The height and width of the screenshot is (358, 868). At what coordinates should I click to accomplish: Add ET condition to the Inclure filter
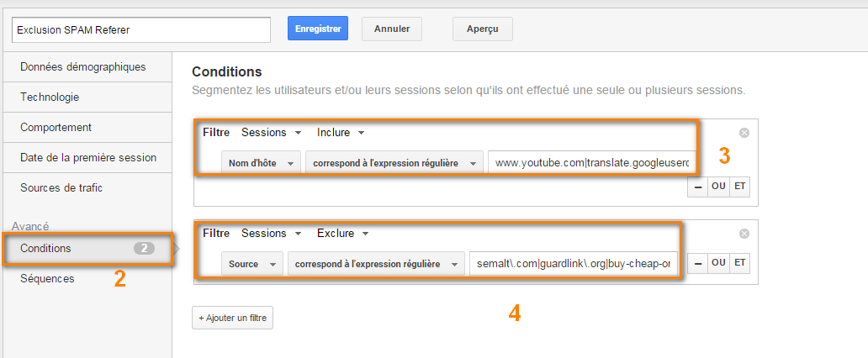739,187
